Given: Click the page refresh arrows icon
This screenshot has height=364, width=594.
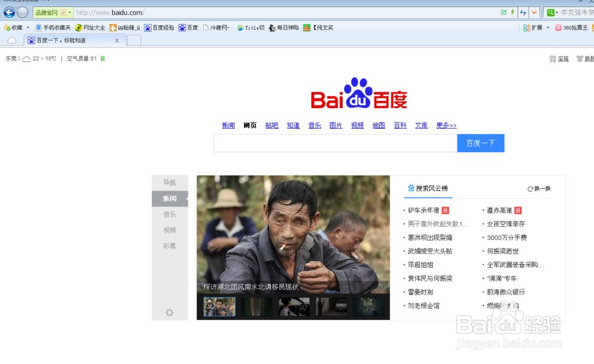Looking at the screenshot, I should pos(523,12).
